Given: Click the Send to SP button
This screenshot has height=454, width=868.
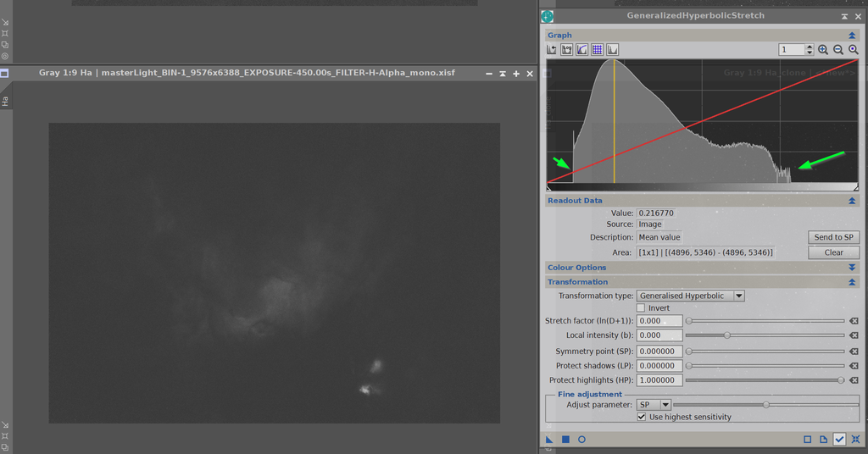Looking at the screenshot, I should click(834, 237).
